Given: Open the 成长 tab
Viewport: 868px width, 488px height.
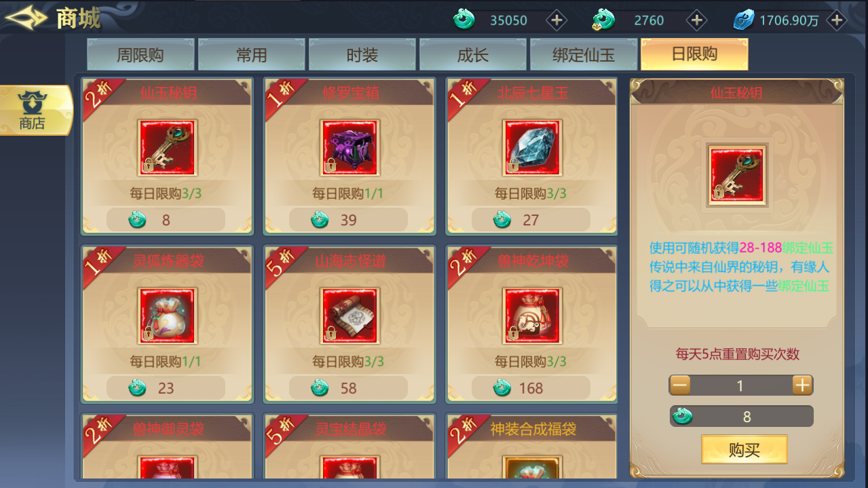Looking at the screenshot, I should (x=473, y=54).
